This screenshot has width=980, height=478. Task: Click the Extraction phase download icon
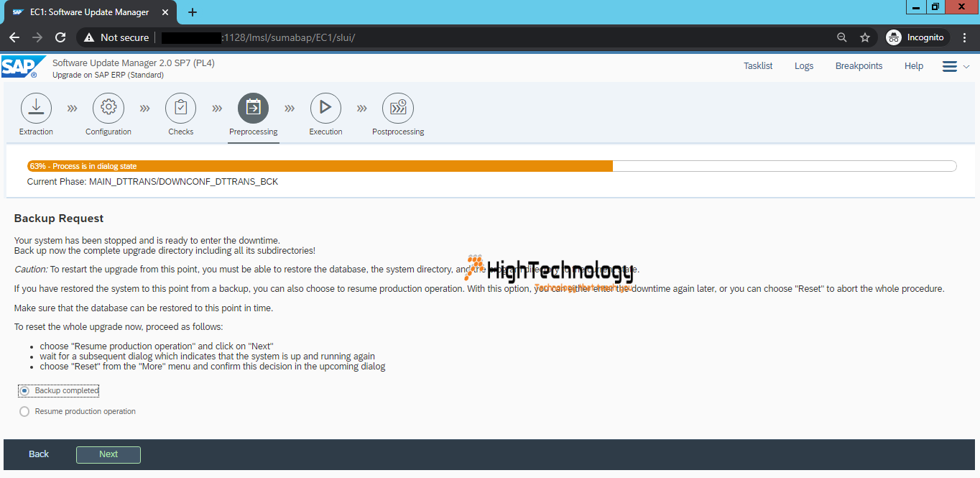pyautogui.click(x=36, y=108)
